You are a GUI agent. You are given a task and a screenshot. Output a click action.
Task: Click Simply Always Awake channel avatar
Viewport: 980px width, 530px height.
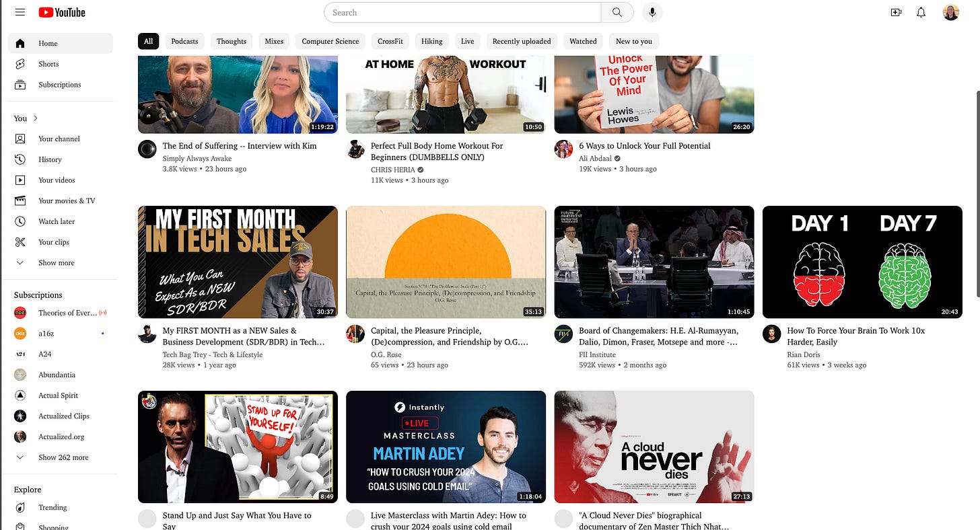click(x=147, y=149)
